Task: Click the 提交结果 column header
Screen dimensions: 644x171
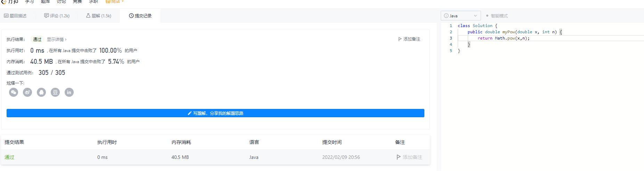Action: coord(14,142)
